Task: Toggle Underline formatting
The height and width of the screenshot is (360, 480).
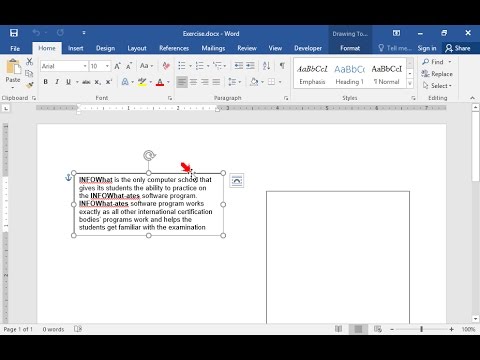Action: (68, 82)
